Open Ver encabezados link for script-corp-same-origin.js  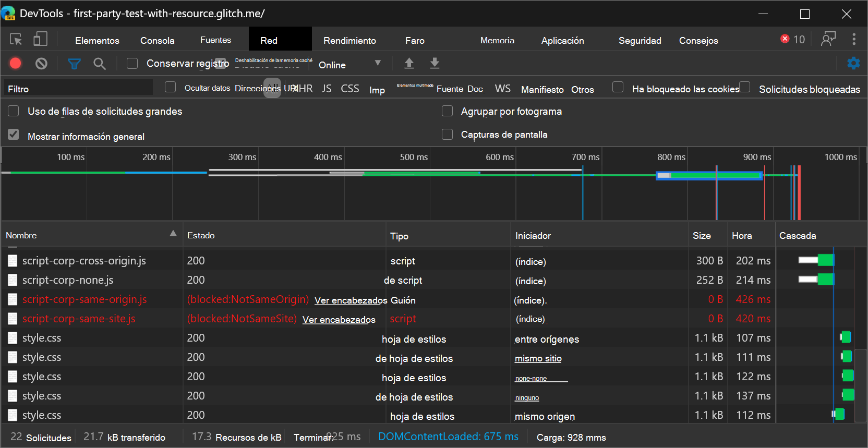pos(351,300)
